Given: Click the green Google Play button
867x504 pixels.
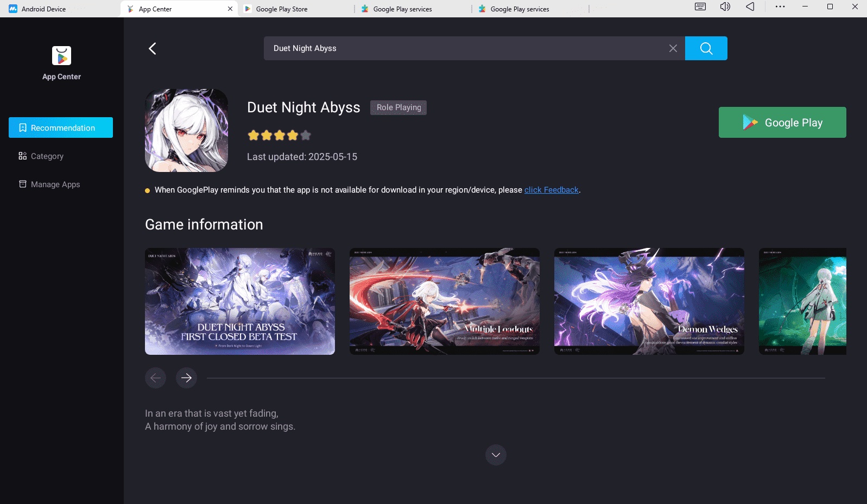Looking at the screenshot, I should click(x=782, y=122).
